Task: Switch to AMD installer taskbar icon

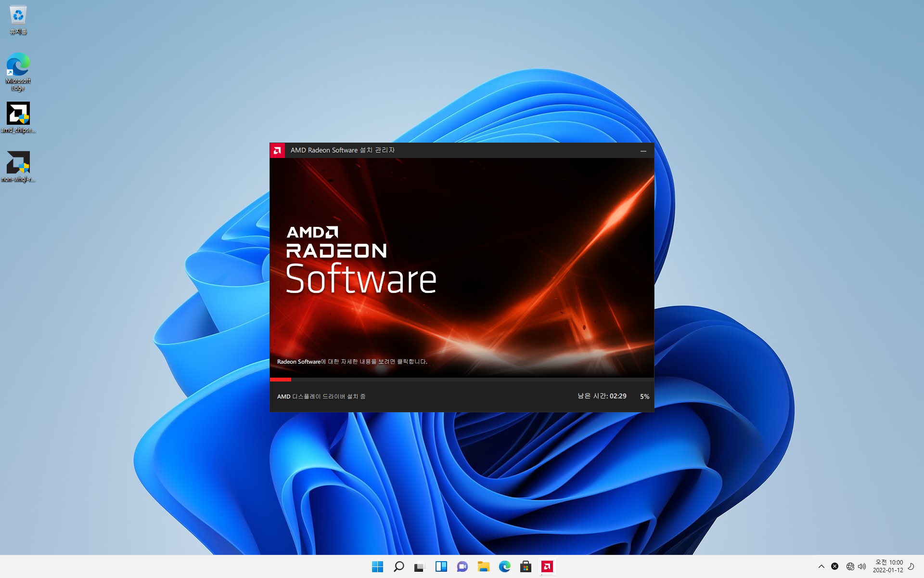Action: 547,566
